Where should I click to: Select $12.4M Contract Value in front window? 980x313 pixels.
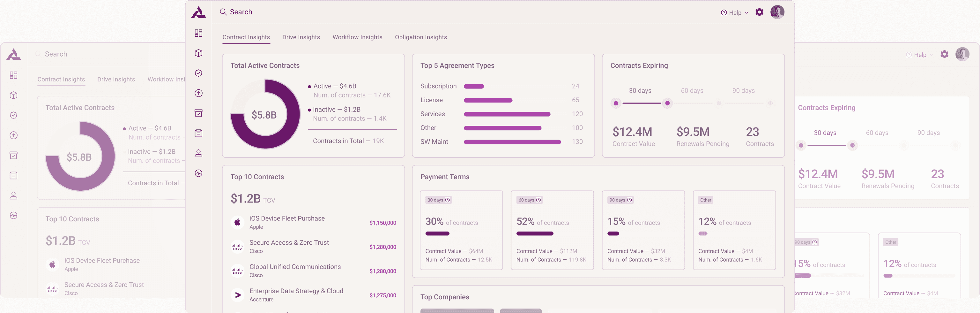634,136
